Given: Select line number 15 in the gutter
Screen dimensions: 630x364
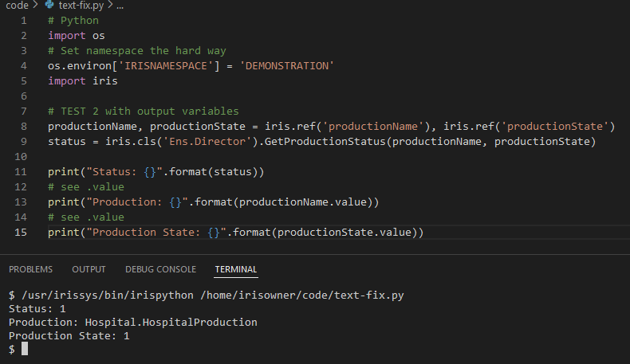Looking at the screenshot, I should click(x=21, y=232).
